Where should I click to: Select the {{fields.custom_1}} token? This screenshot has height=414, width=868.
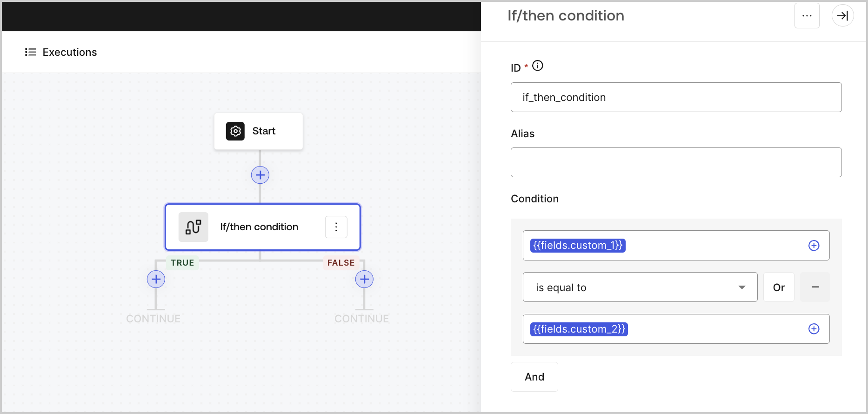click(x=578, y=245)
